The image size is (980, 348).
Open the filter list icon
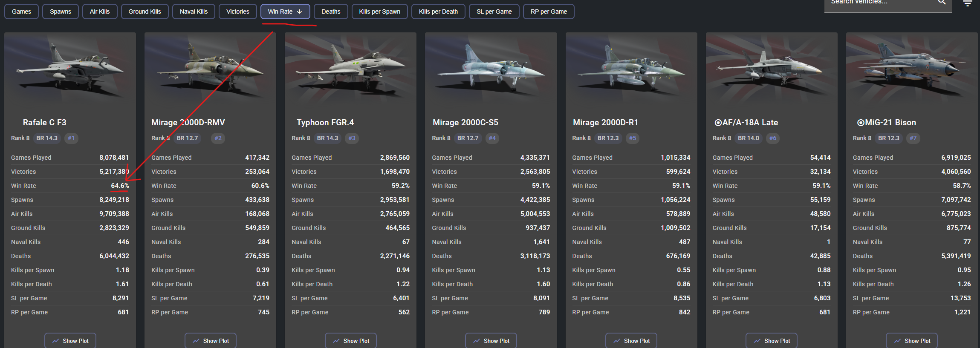[x=968, y=3]
